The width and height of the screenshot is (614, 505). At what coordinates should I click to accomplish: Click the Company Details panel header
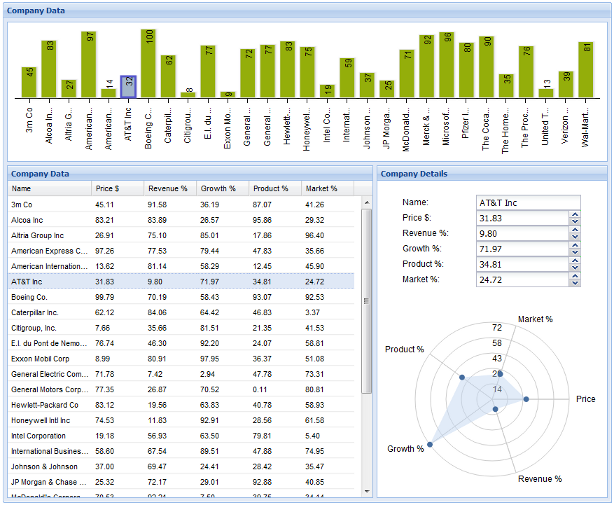[492, 174]
